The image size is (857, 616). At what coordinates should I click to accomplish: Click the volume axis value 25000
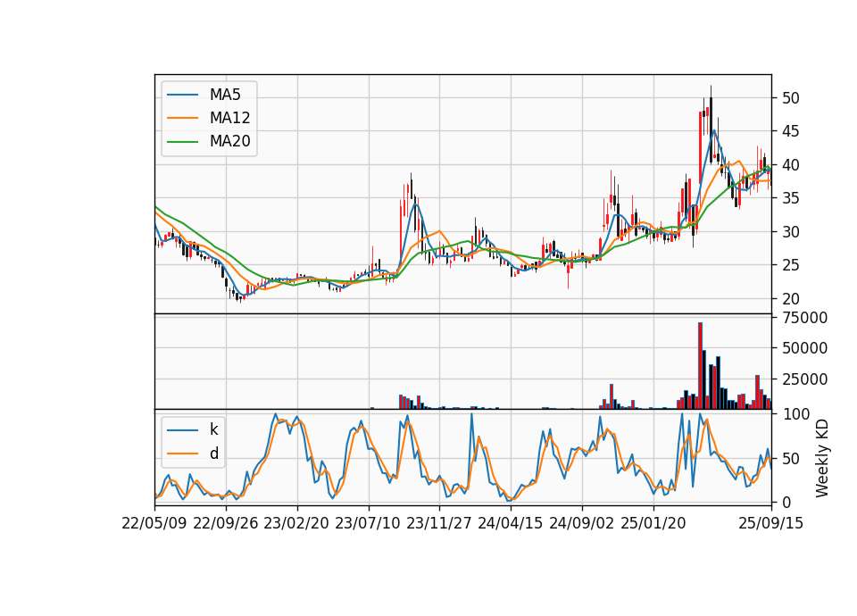pos(804,379)
